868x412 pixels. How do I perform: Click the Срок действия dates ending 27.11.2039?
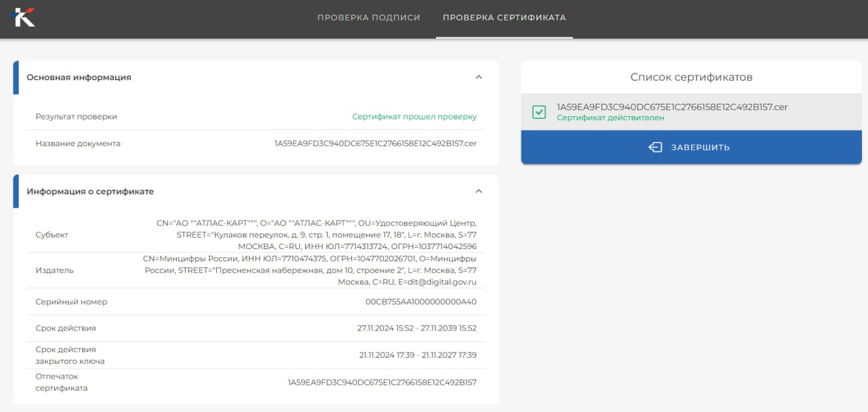coord(416,329)
